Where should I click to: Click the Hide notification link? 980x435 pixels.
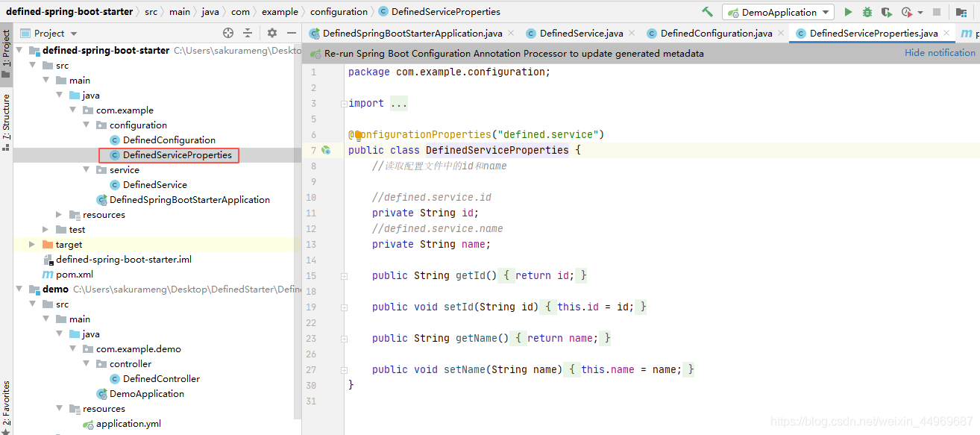pyautogui.click(x=940, y=53)
